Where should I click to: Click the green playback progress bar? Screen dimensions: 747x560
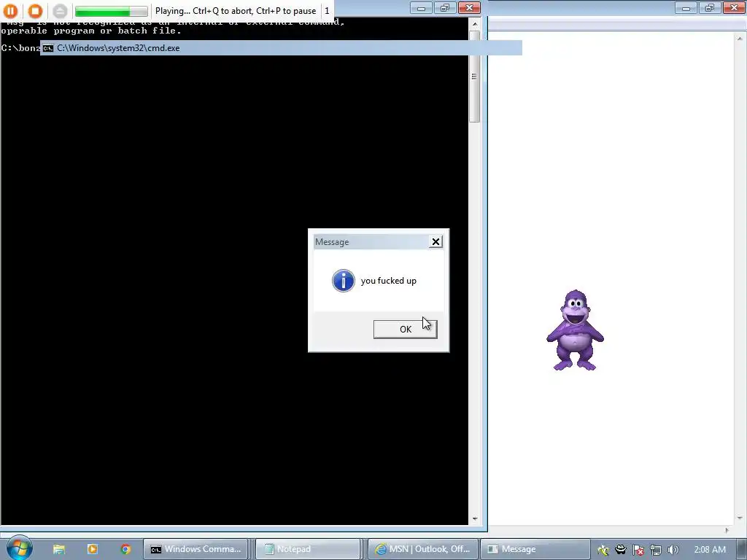point(111,10)
